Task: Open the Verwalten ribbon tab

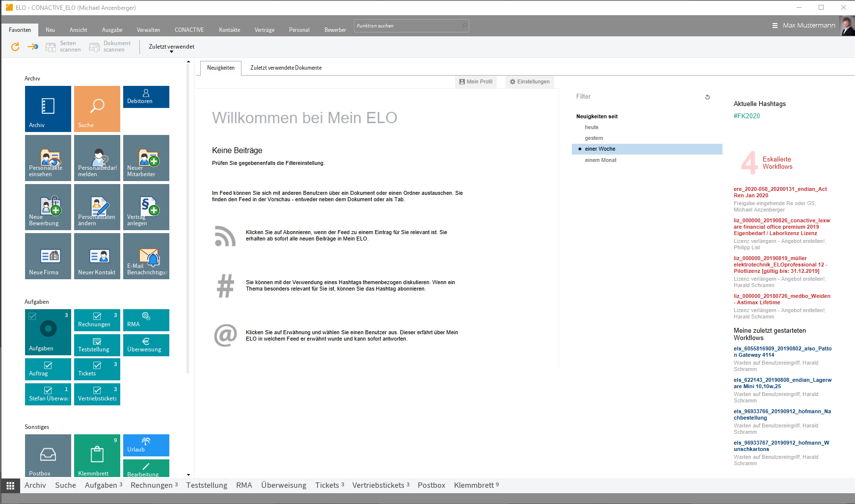Action: click(x=148, y=30)
